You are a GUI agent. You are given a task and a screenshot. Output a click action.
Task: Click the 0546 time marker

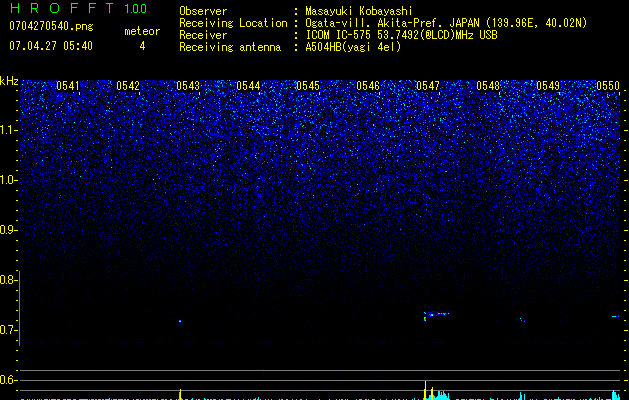tap(368, 86)
